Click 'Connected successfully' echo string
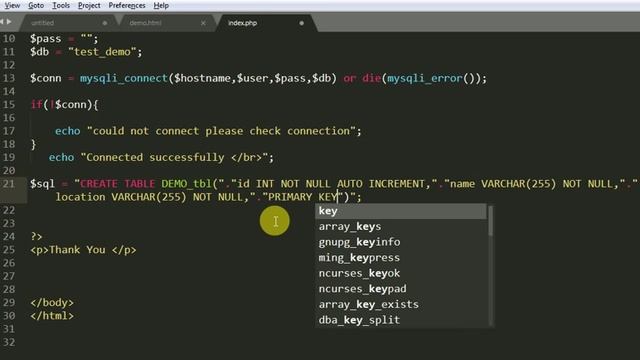The height and width of the screenshot is (360, 640). point(174,158)
